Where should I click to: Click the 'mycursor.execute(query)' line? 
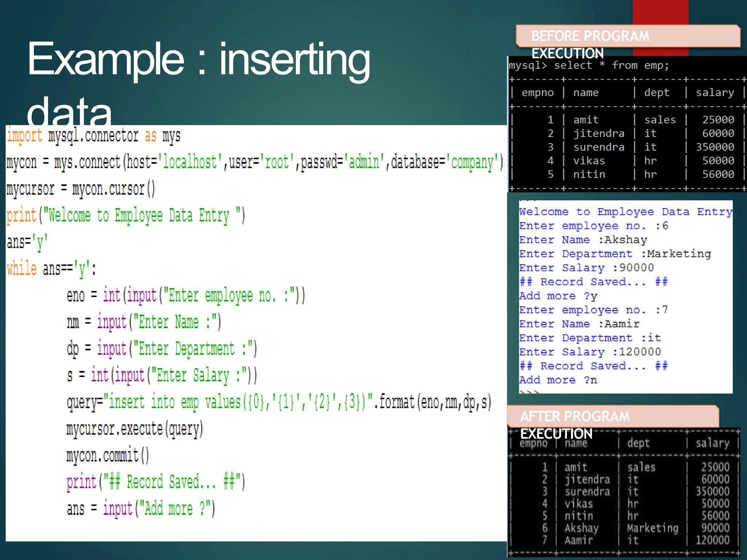[135, 429]
